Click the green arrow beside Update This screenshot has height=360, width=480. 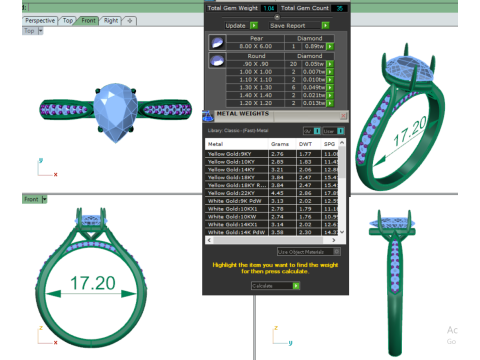pos(254,26)
